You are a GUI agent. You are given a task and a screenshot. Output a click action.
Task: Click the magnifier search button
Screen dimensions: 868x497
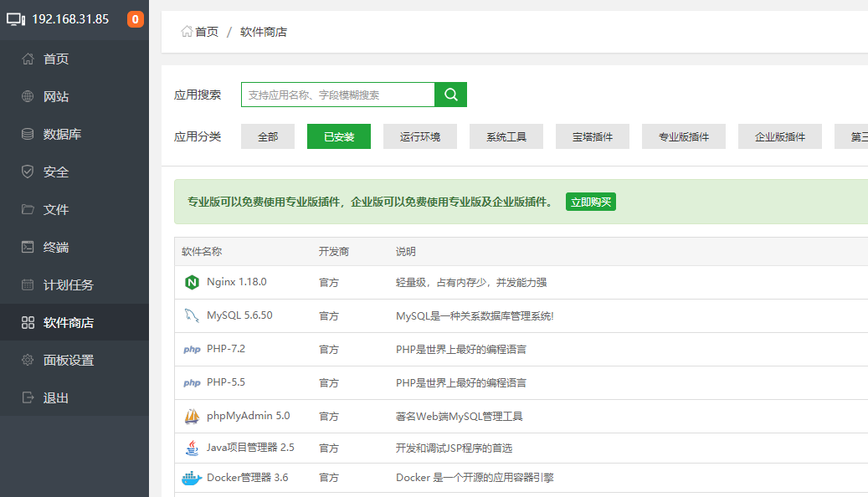tap(450, 95)
